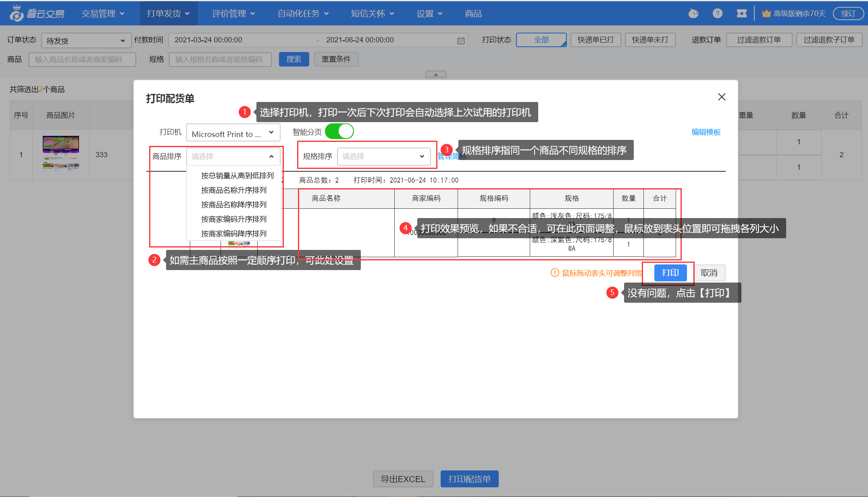This screenshot has width=868, height=497.
Task: Close the 打印配货单 dialog with X
Action: pos(722,97)
